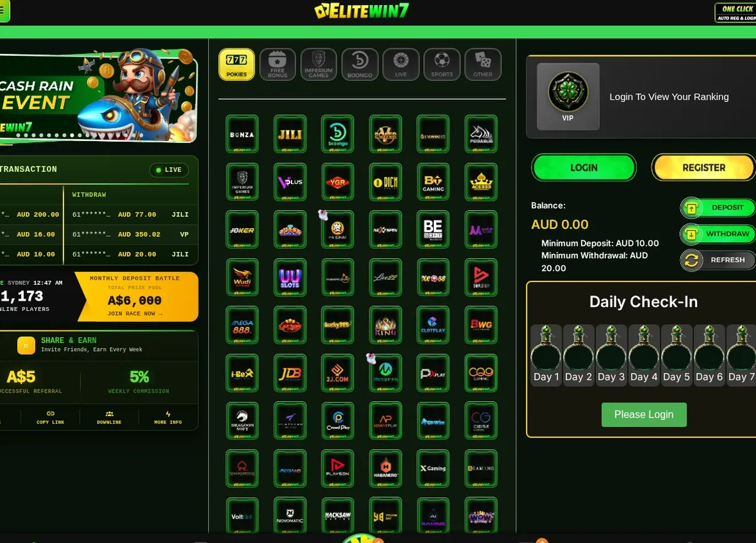Viewport: 756px width, 543px height.
Task: Open the Playson provider tile
Action: pos(337,468)
